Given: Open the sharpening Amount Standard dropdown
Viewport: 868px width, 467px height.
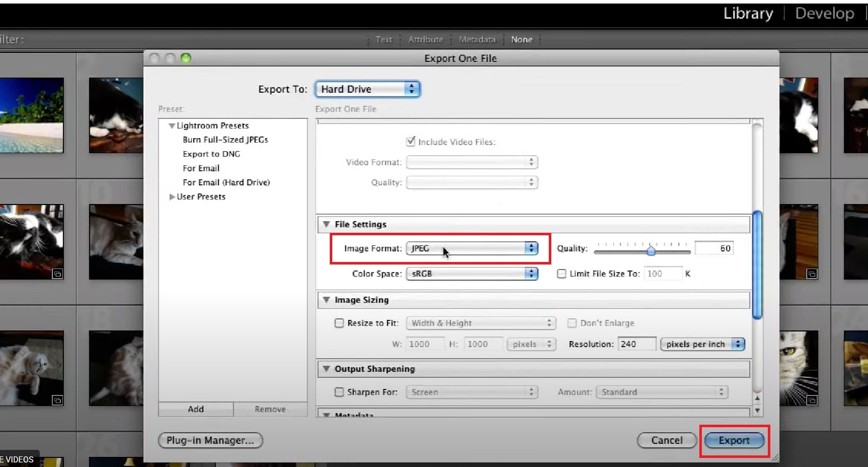Looking at the screenshot, I should click(x=662, y=392).
